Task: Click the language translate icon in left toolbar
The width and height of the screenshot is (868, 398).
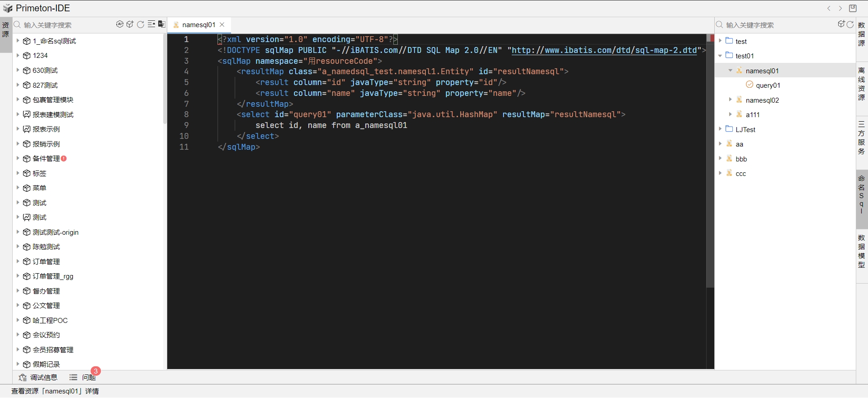Action: click(161, 24)
